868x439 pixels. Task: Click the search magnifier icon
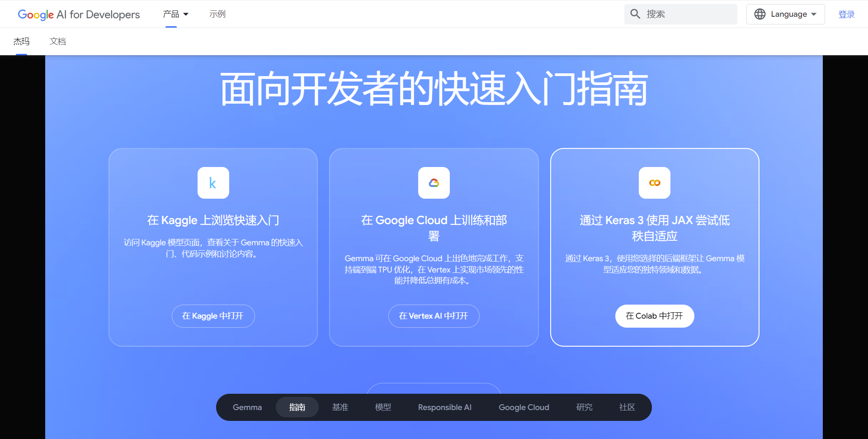(635, 14)
